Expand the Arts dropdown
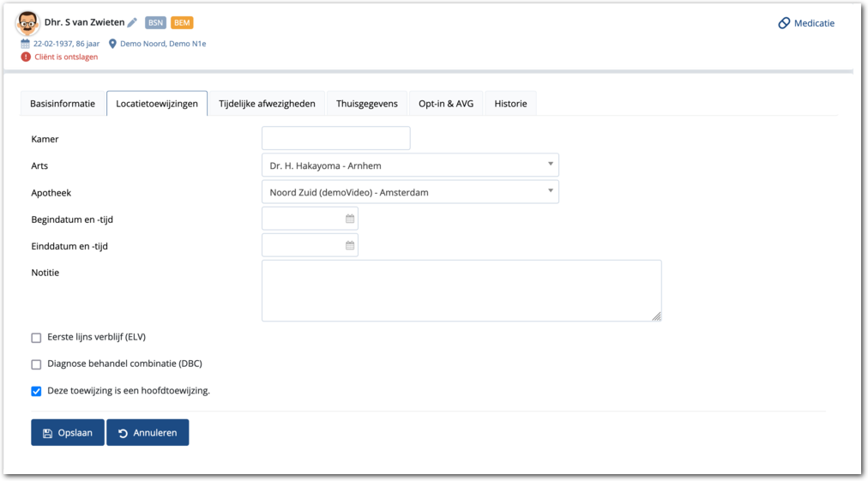Image resolution: width=868 pixels, height=481 pixels. tap(550, 165)
